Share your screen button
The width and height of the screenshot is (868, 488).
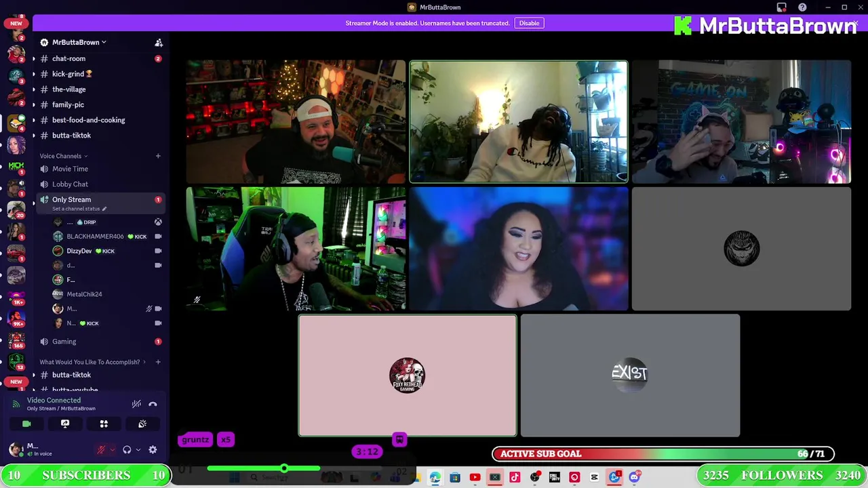click(65, 424)
